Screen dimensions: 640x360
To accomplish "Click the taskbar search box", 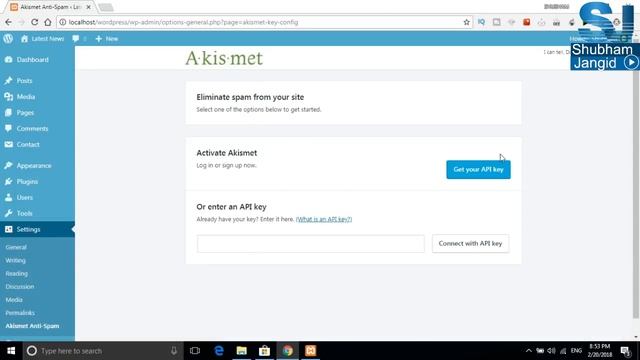I will click(103, 351).
